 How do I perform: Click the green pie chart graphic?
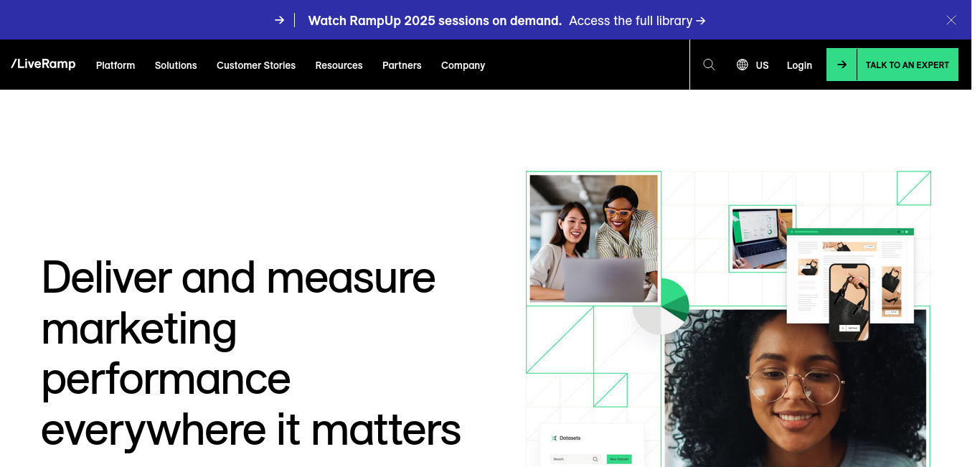[662, 306]
